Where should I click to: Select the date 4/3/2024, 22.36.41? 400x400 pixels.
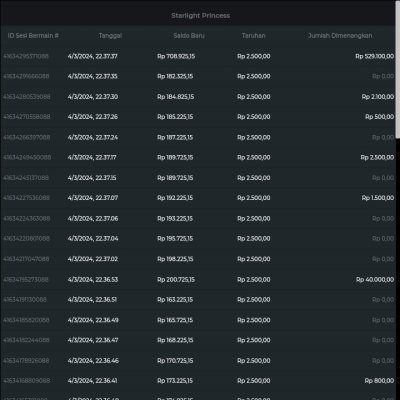tap(92, 381)
